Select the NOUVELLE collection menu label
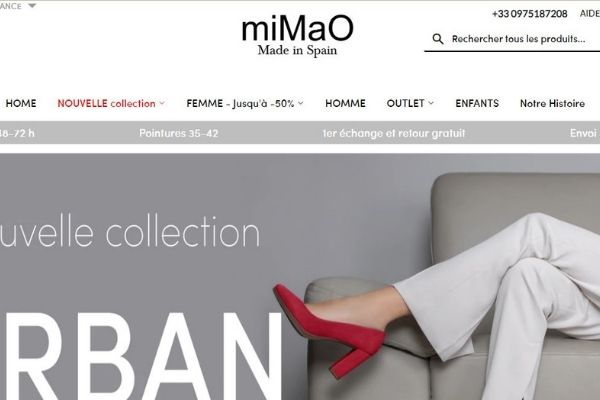 (106, 103)
